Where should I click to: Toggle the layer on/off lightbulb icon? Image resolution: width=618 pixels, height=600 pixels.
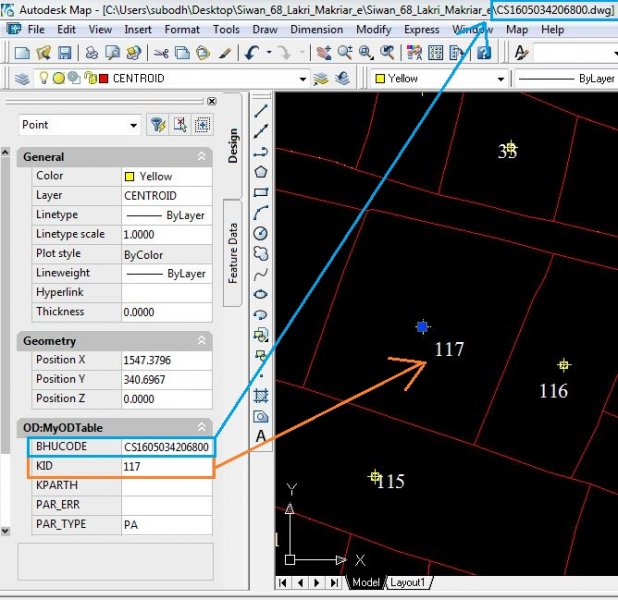point(45,78)
